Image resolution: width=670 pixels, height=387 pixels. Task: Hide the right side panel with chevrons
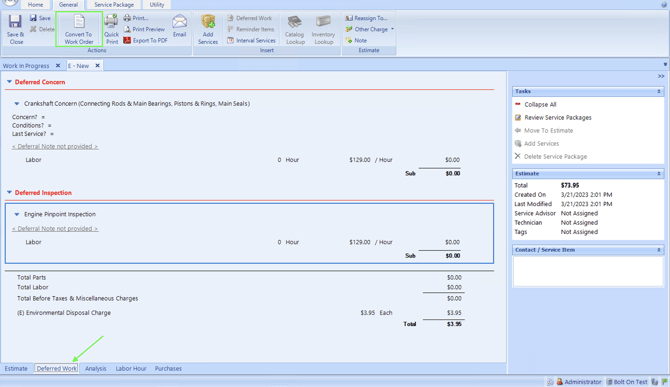click(x=661, y=76)
